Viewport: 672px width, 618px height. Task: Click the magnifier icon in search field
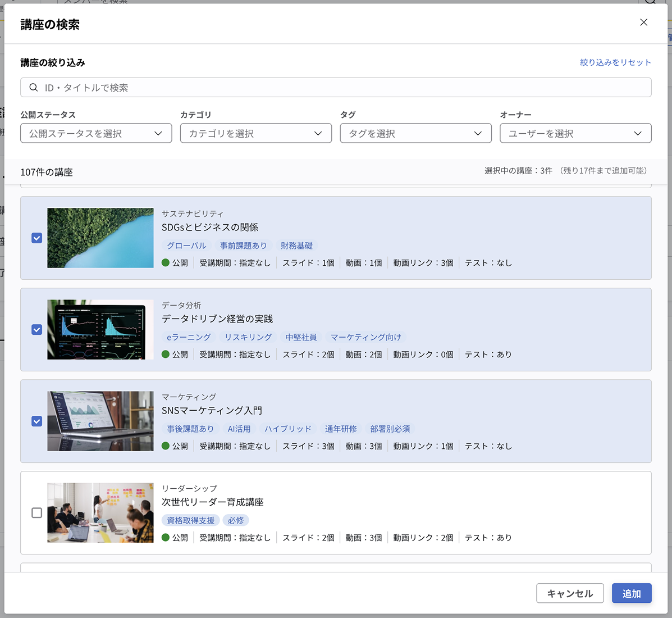tap(34, 88)
